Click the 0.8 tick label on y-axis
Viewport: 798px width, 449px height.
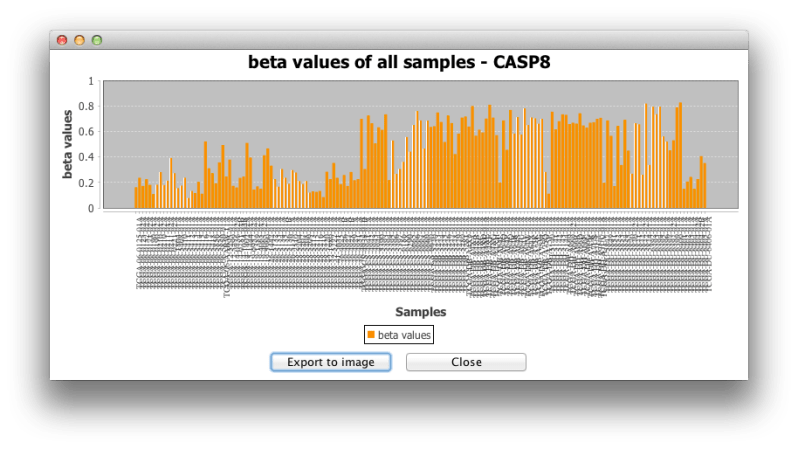coord(86,106)
